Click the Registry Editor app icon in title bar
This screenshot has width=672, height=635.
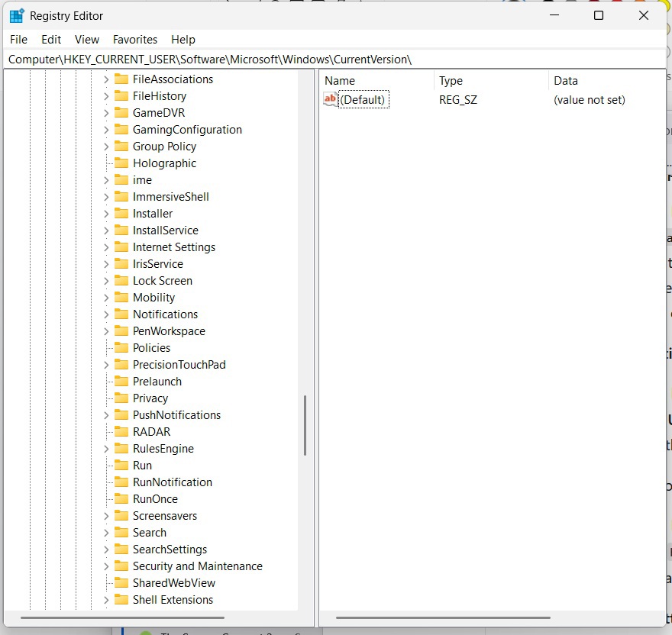click(x=17, y=16)
